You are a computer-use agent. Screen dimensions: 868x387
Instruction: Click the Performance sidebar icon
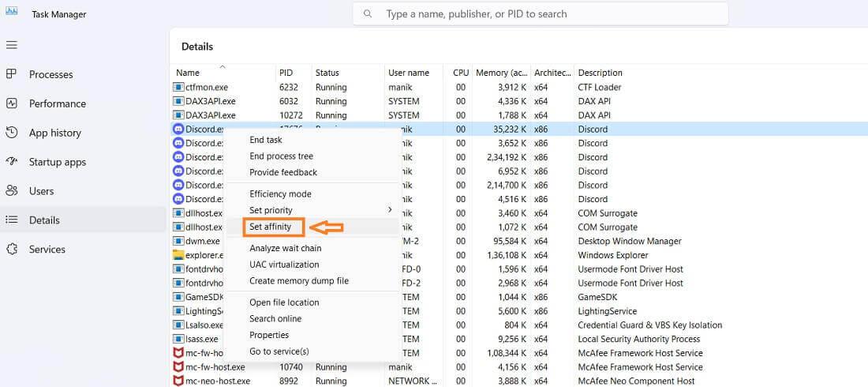[11, 103]
